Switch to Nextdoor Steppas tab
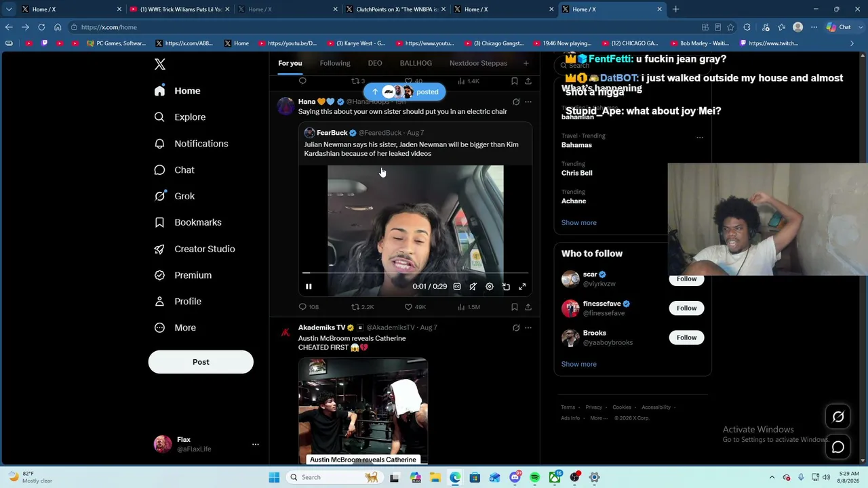This screenshot has width=868, height=488. [x=478, y=63]
